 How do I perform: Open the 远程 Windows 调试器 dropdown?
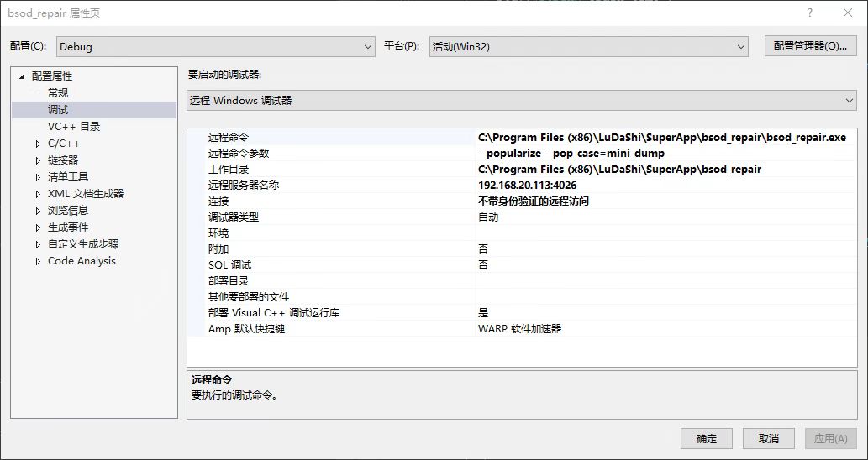(521, 101)
